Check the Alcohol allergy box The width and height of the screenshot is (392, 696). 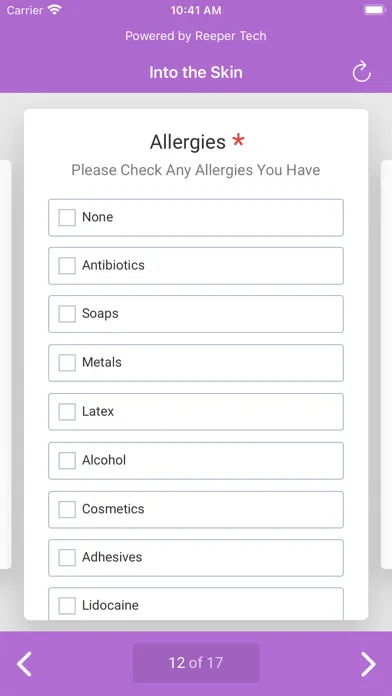67,460
